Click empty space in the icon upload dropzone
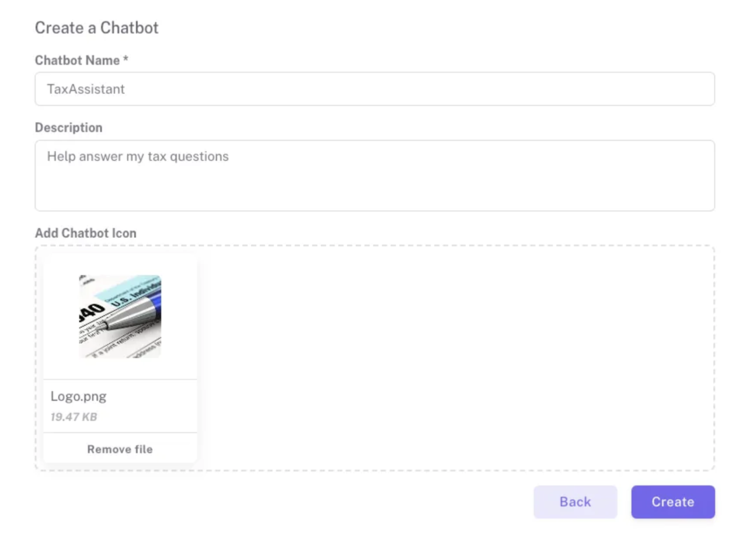756x552 pixels. coord(454,358)
